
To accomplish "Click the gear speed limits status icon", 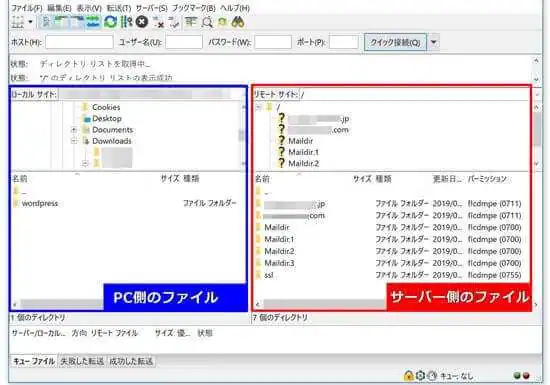I will (420, 376).
